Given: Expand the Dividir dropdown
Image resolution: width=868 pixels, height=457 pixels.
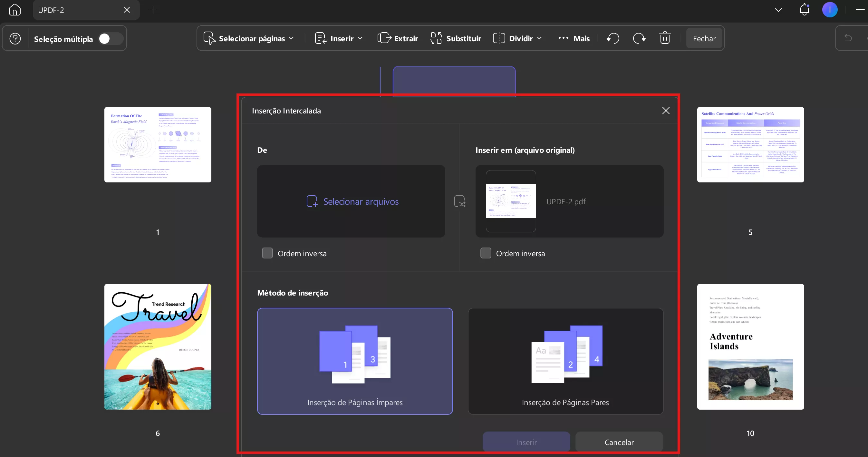Looking at the screenshot, I should point(517,38).
